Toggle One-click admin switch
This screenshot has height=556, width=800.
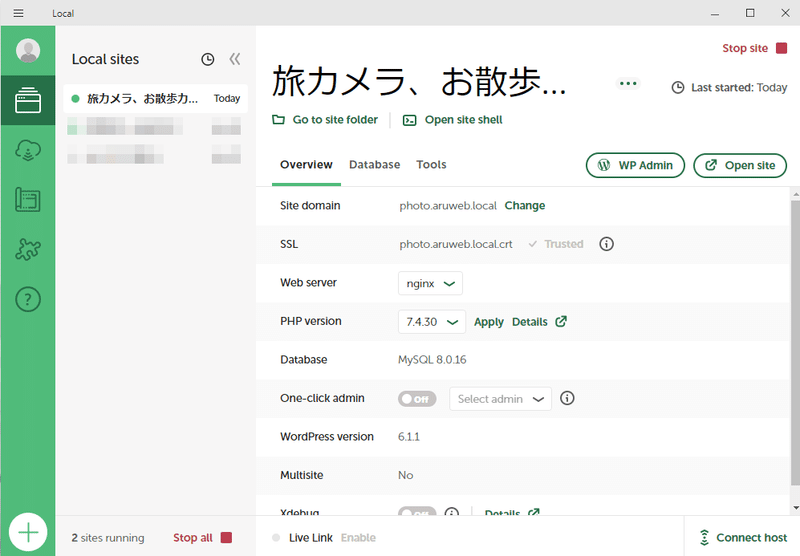pos(417,399)
